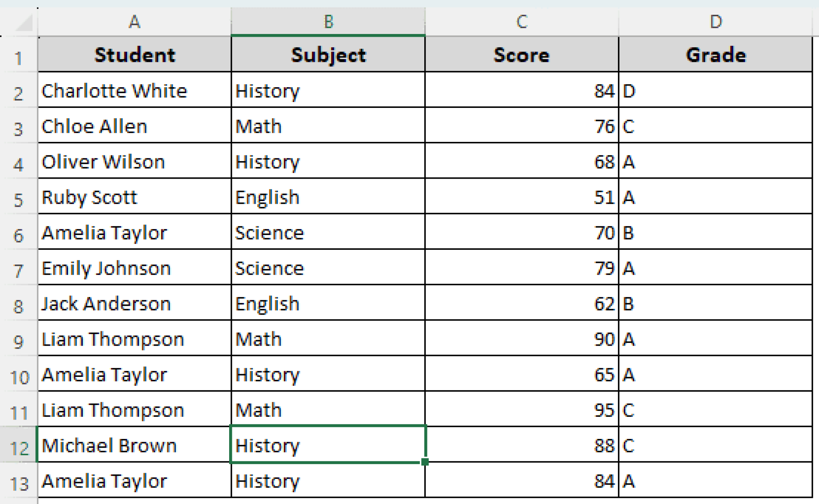Select the Charlotte White cell

point(134,91)
